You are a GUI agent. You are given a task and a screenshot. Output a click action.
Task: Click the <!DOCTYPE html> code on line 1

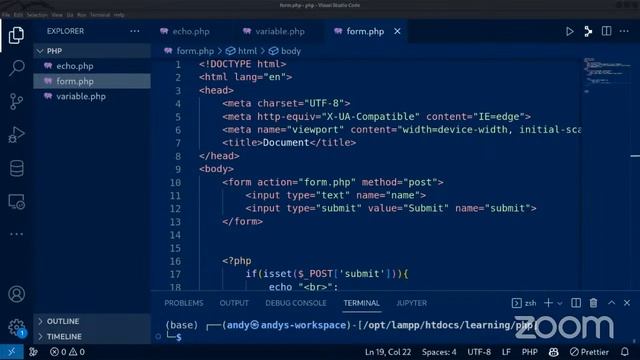click(x=242, y=64)
